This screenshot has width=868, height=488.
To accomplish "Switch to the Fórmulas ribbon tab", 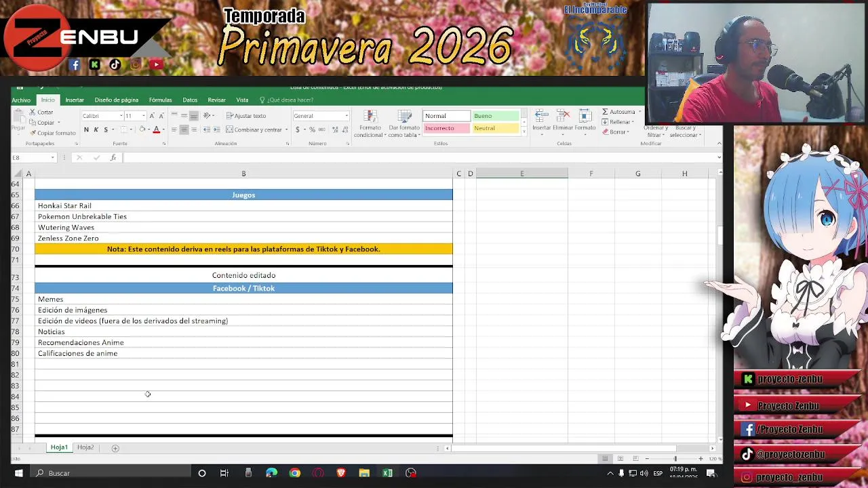I will point(161,100).
